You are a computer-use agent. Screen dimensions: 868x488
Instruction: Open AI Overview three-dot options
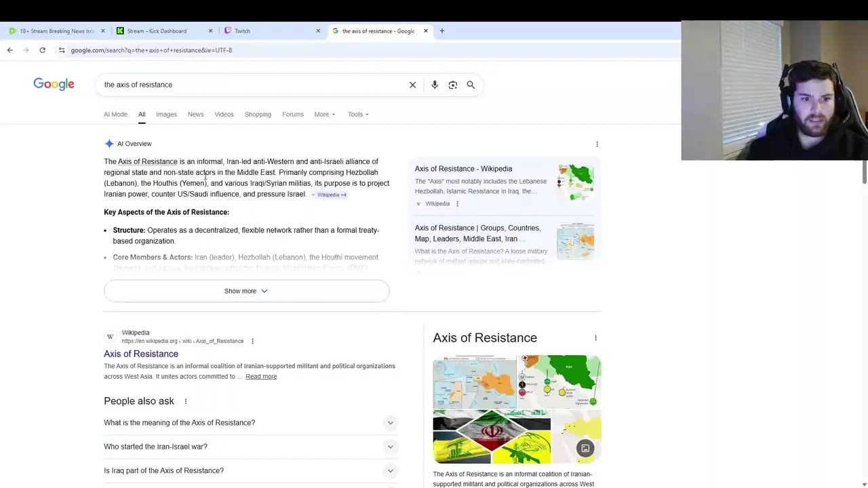[x=597, y=144]
